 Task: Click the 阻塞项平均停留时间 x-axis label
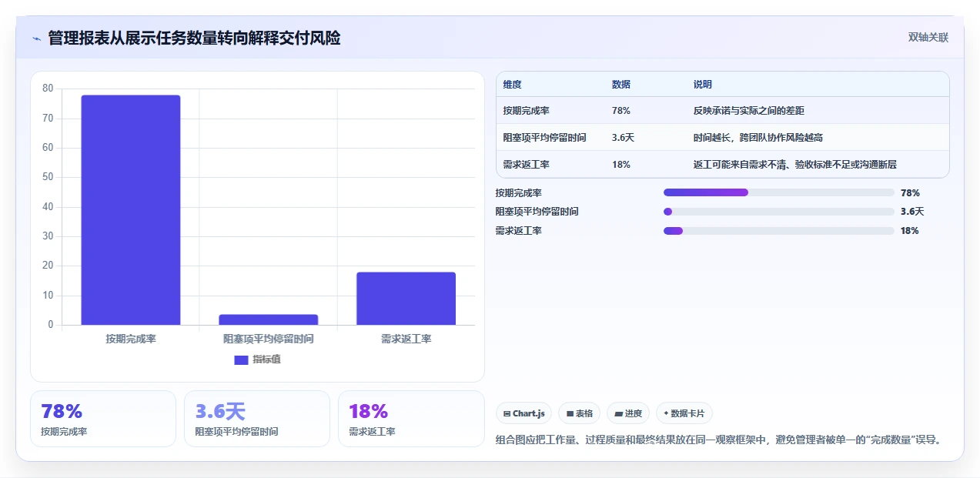click(269, 339)
